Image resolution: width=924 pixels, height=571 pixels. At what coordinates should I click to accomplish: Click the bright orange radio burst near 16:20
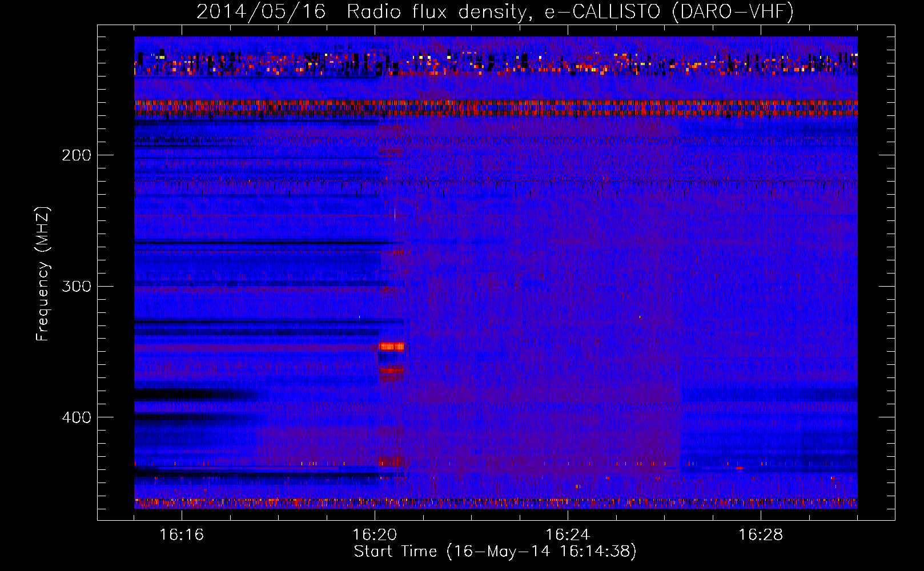click(x=392, y=347)
